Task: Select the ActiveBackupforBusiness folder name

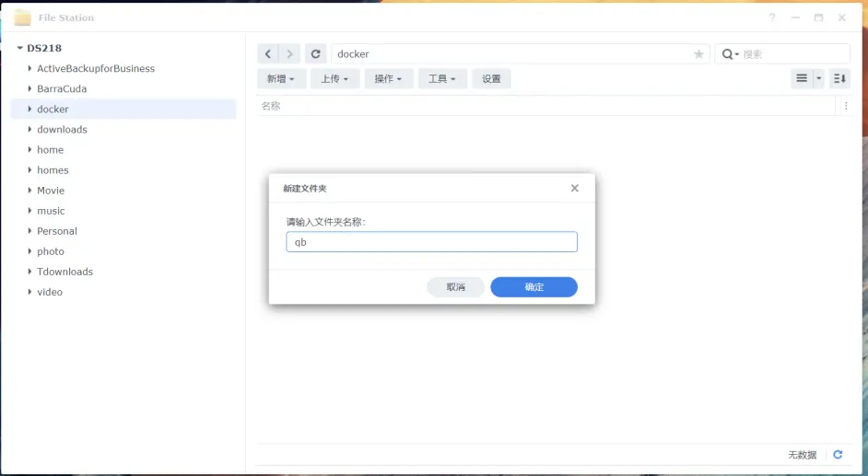Action: pos(96,68)
